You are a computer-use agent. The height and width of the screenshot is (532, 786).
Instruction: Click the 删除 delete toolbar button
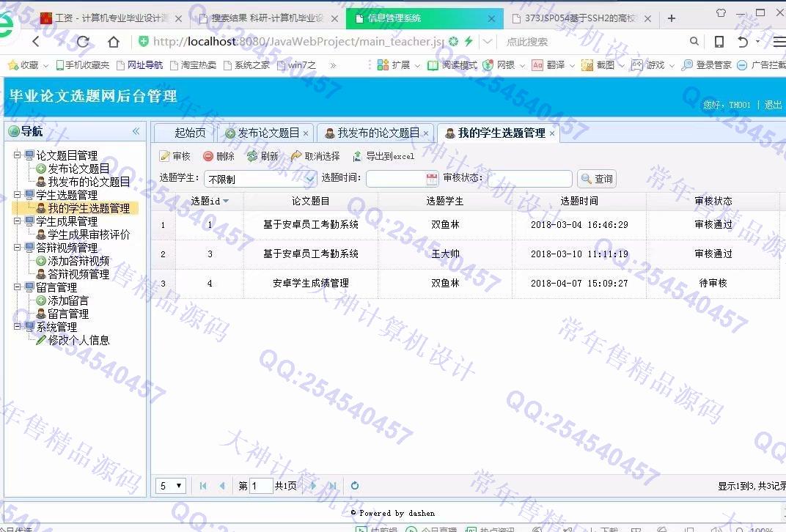pyautogui.click(x=218, y=156)
